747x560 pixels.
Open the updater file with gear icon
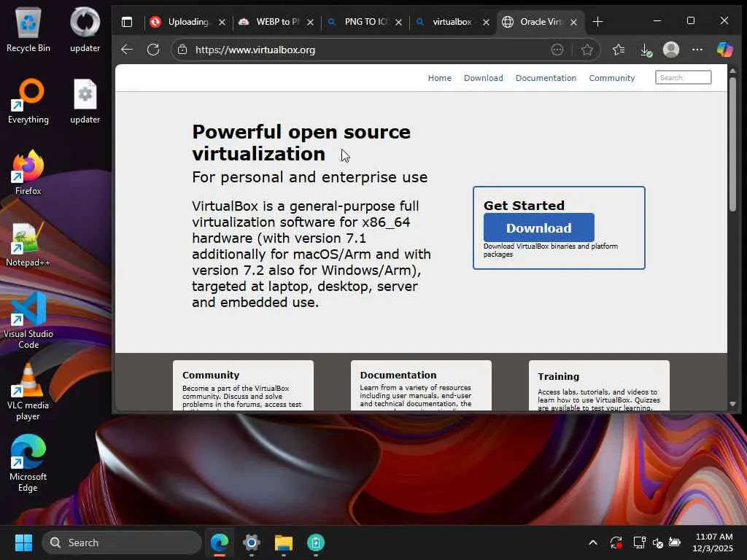pos(85,101)
